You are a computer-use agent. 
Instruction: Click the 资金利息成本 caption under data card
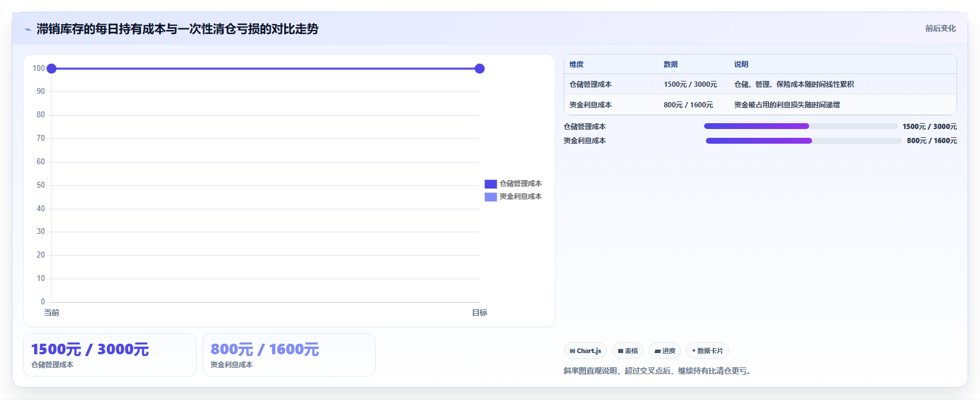[232, 365]
